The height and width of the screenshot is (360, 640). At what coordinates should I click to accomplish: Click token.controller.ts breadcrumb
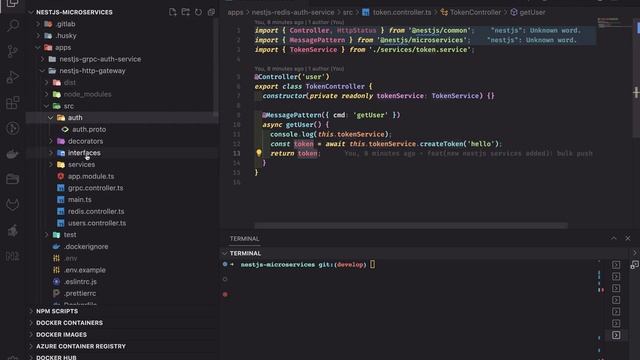[x=402, y=12]
